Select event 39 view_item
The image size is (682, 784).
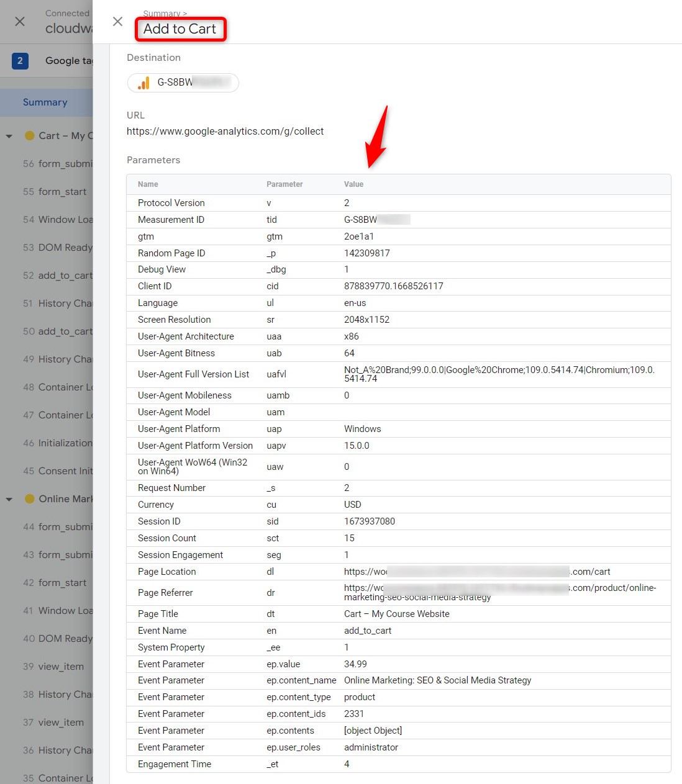coord(53,667)
